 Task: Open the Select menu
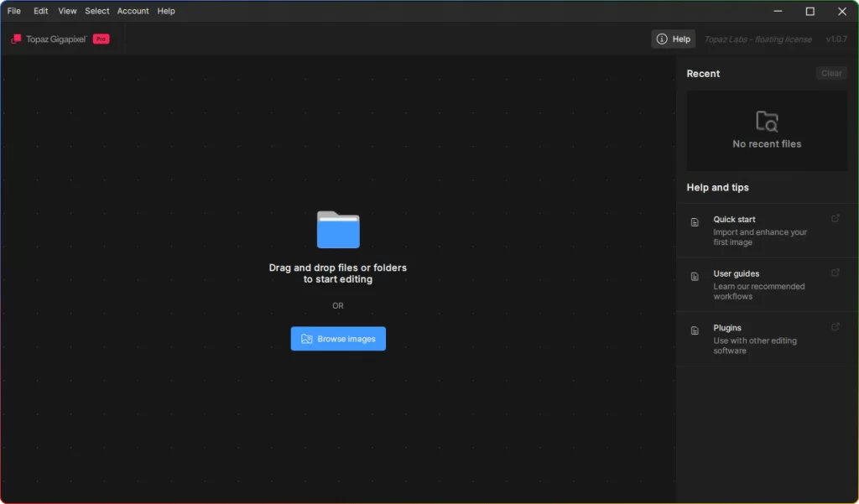coord(97,11)
